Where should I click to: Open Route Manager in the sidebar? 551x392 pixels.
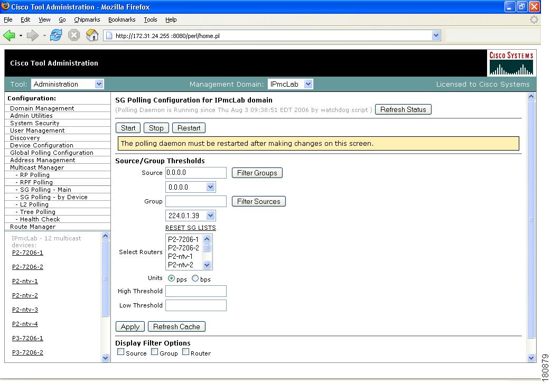click(x=33, y=227)
